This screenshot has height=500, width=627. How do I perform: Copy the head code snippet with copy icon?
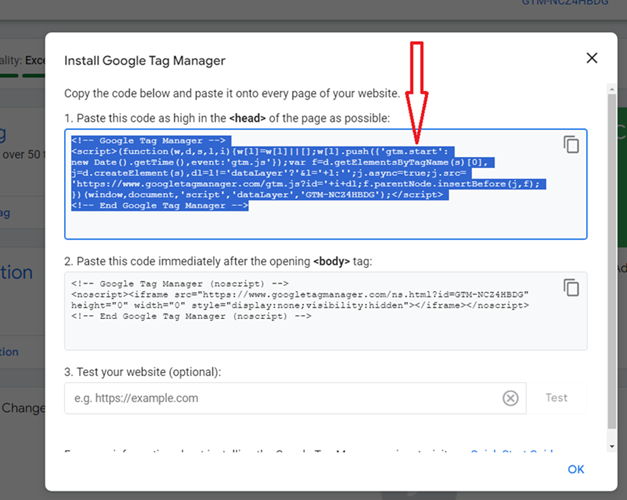571,144
